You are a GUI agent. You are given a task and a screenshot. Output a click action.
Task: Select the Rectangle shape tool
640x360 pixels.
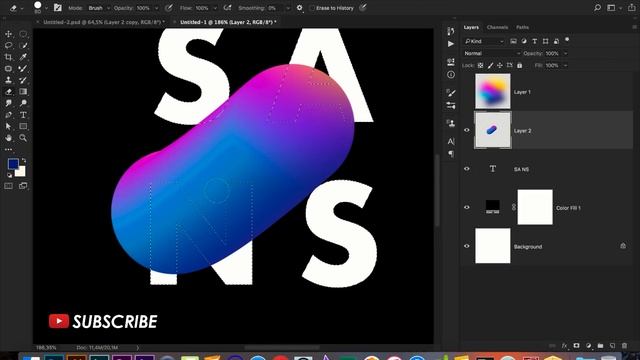[23, 127]
